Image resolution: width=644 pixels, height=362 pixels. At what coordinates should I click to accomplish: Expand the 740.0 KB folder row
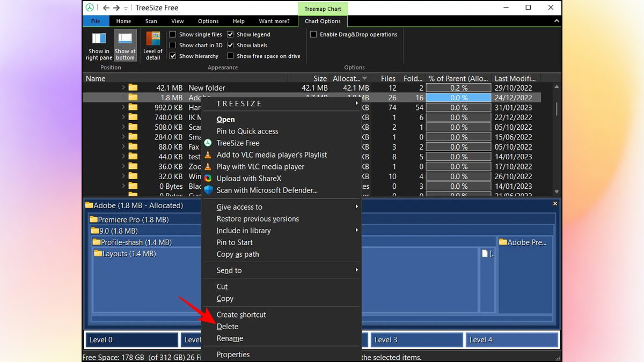coord(123,117)
